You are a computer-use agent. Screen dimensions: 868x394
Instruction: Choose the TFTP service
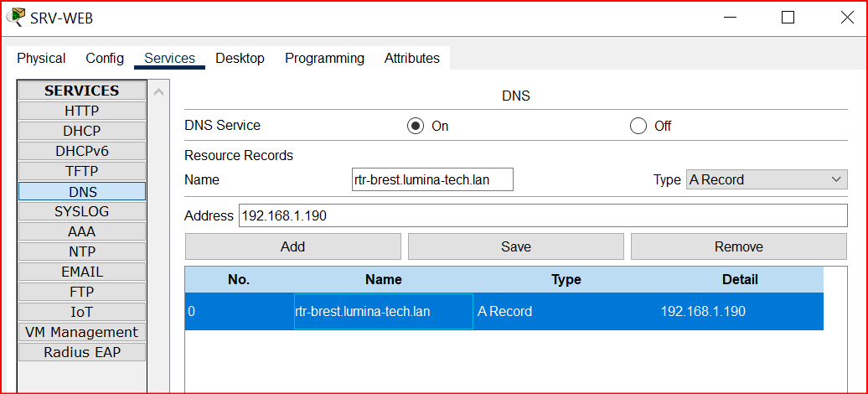(x=82, y=171)
